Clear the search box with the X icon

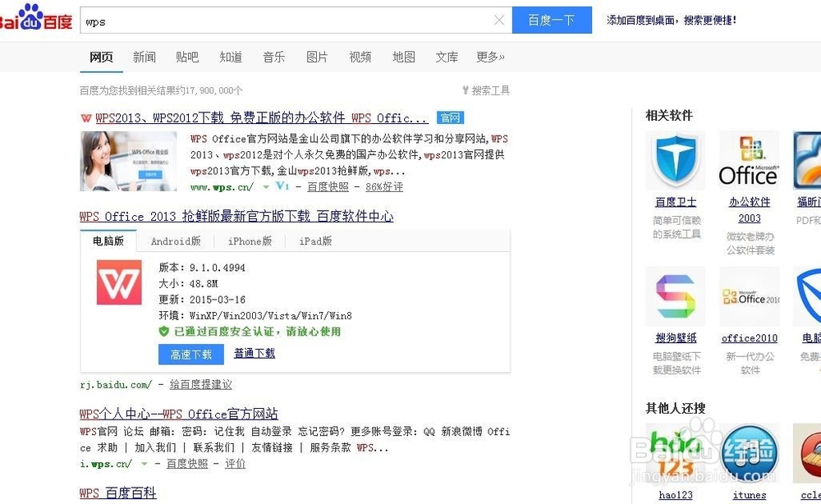tap(499, 20)
